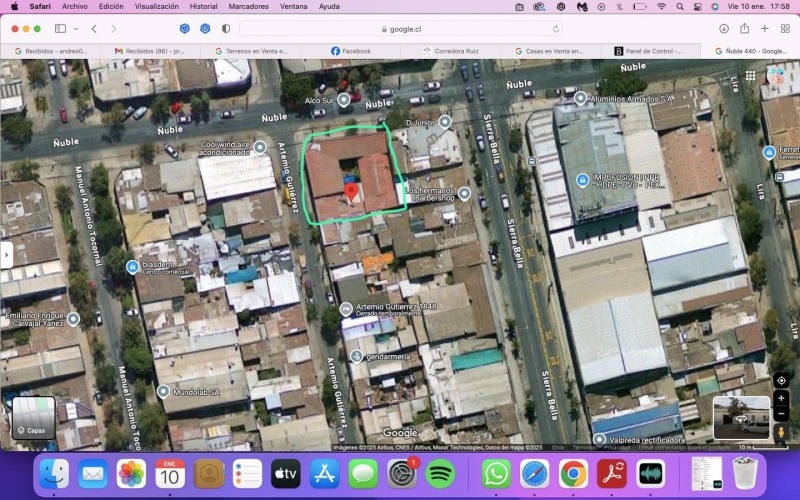Select the Aluminios Armados S.A marker
800x500 pixels.
(580, 98)
